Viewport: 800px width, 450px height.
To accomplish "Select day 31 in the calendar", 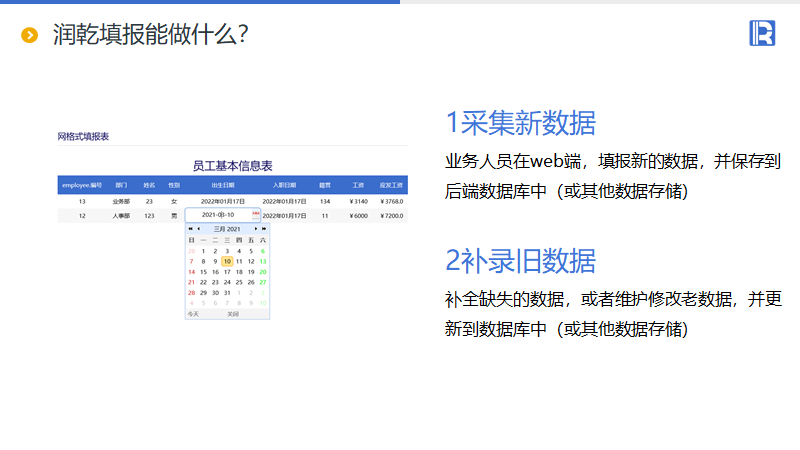I will (x=227, y=293).
